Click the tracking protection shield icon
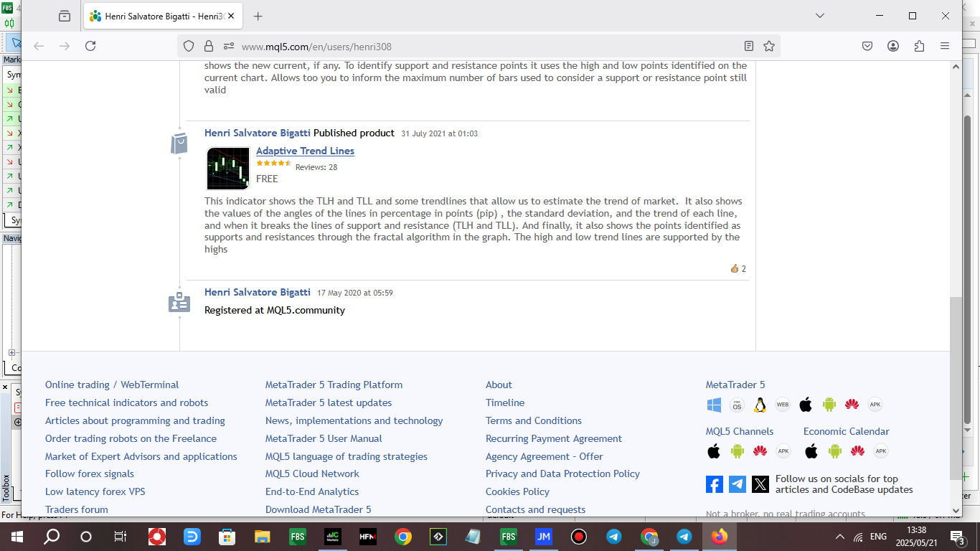Image resolution: width=980 pixels, height=551 pixels. (189, 46)
